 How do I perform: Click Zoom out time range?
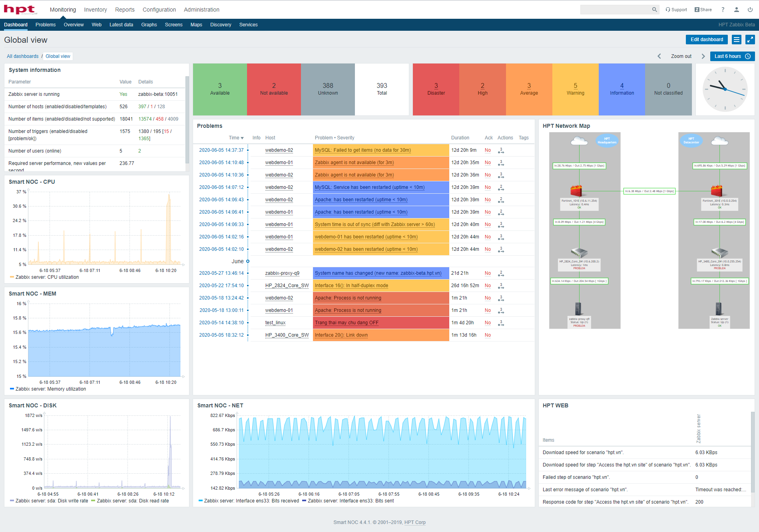click(x=681, y=56)
